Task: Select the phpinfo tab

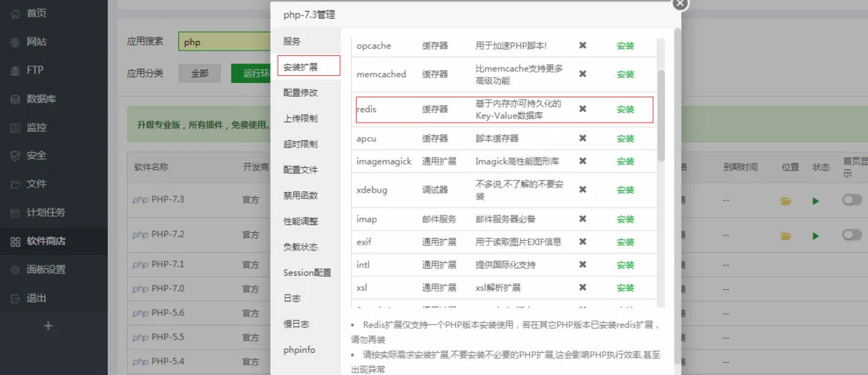Action: pyautogui.click(x=299, y=350)
